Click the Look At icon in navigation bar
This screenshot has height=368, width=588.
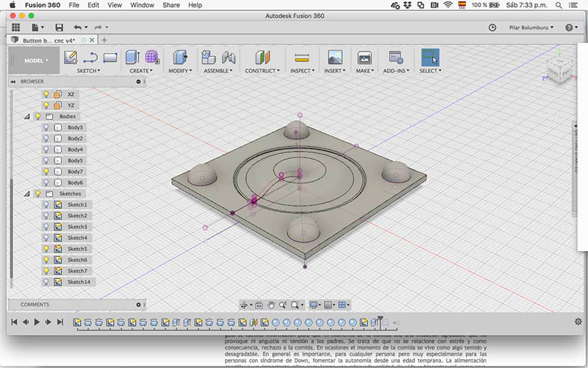(x=259, y=305)
